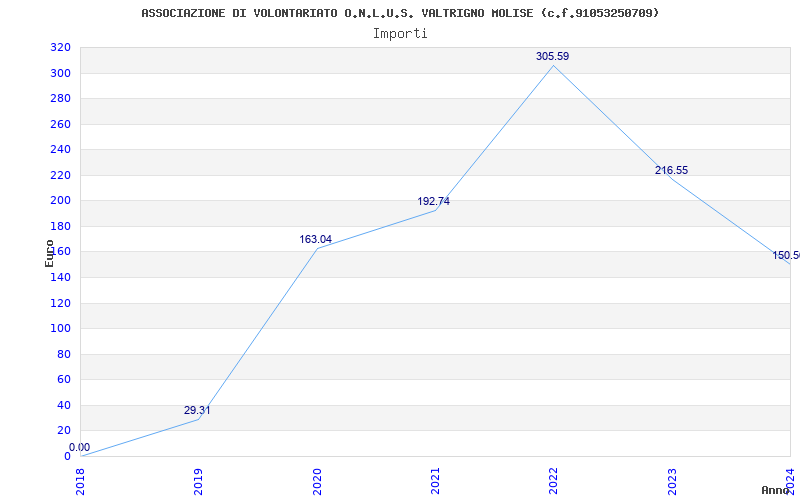This screenshot has width=800, height=500.
Task: Click the 320 y-axis tick label
Action: click(x=60, y=48)
